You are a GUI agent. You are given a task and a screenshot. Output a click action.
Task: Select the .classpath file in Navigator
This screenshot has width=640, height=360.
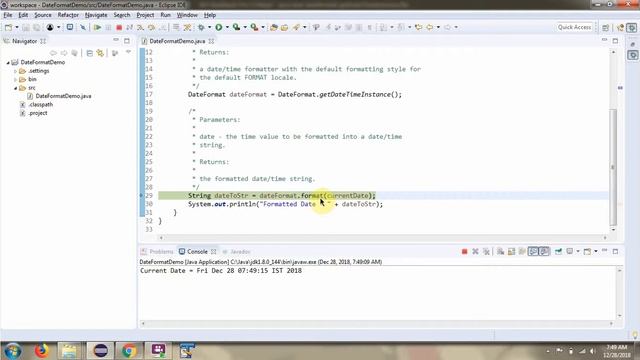point(40,105)
